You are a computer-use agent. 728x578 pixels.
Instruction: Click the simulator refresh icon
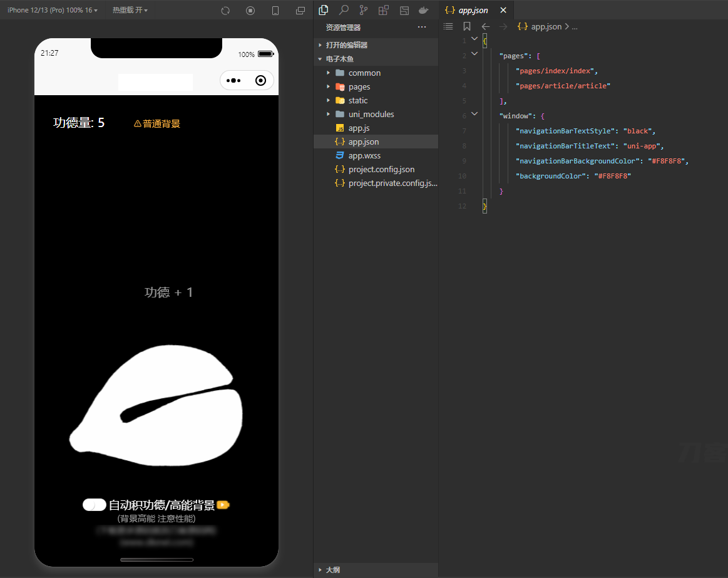[x=225, y=11]
